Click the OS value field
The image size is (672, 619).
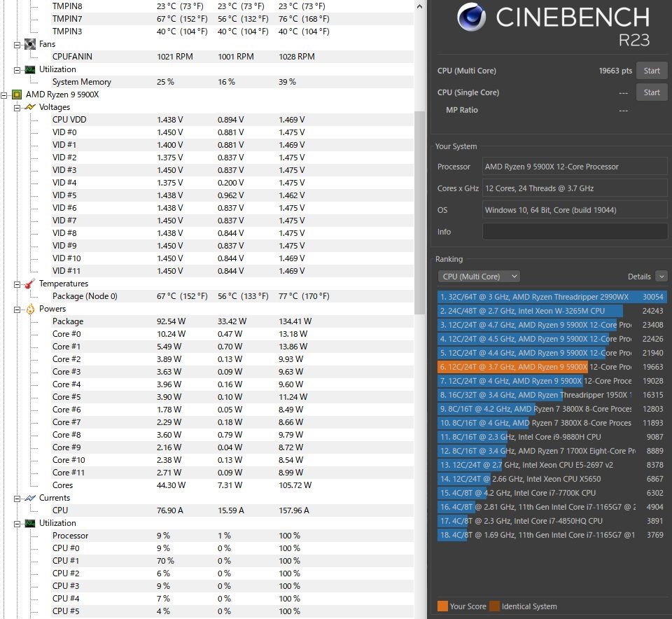pos(575,210)
